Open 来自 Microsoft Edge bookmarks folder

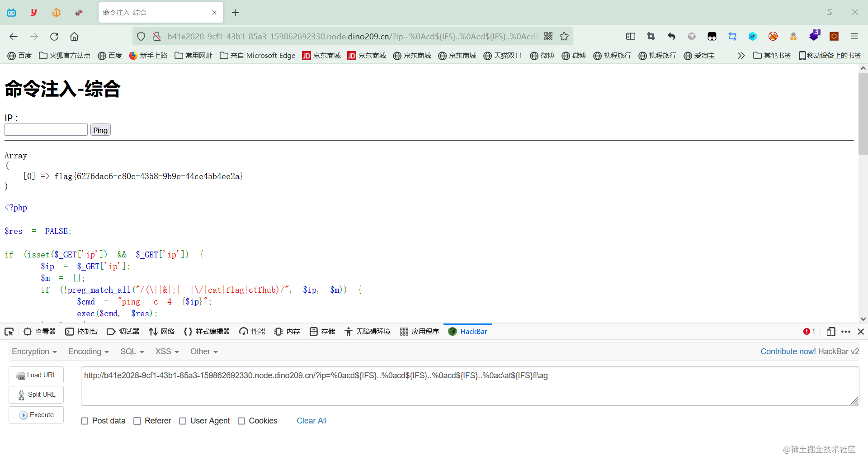257,56
